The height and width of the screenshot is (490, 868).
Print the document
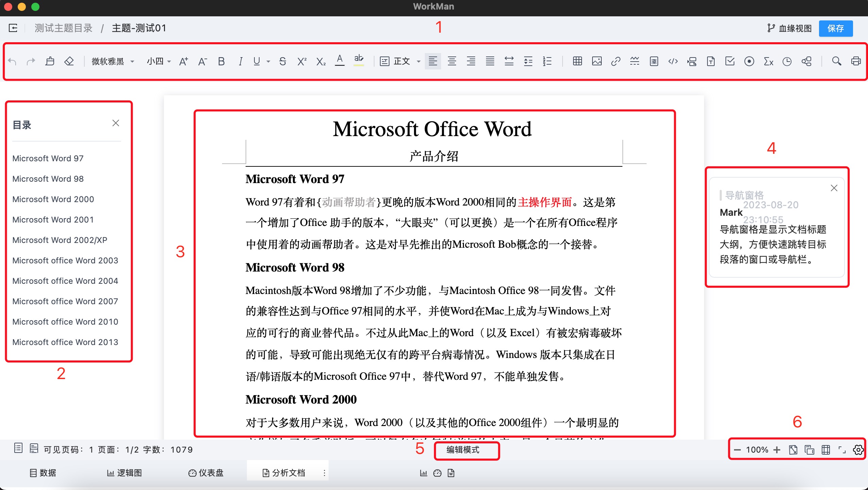pyautogui.click(x=856, y=61)
